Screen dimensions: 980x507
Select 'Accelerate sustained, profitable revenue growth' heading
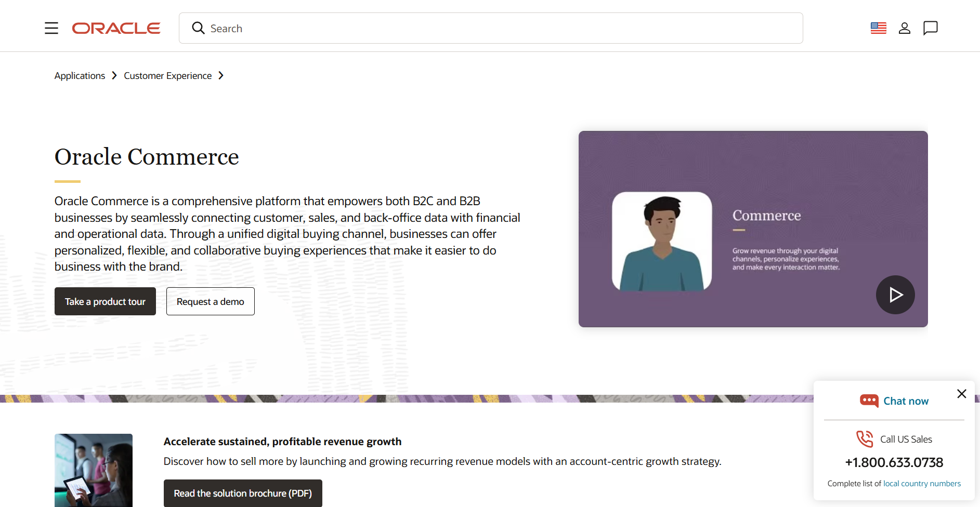click(x=282, y=442)
